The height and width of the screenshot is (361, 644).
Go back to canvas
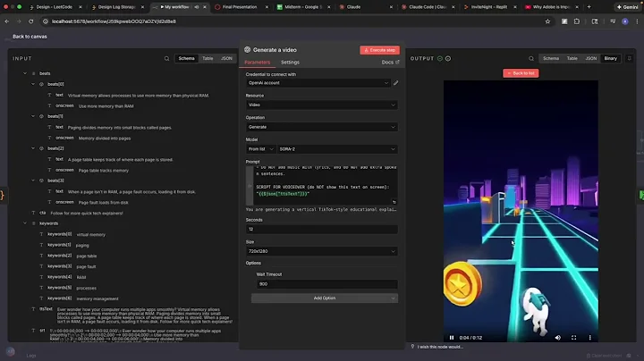tap(30, 37)
